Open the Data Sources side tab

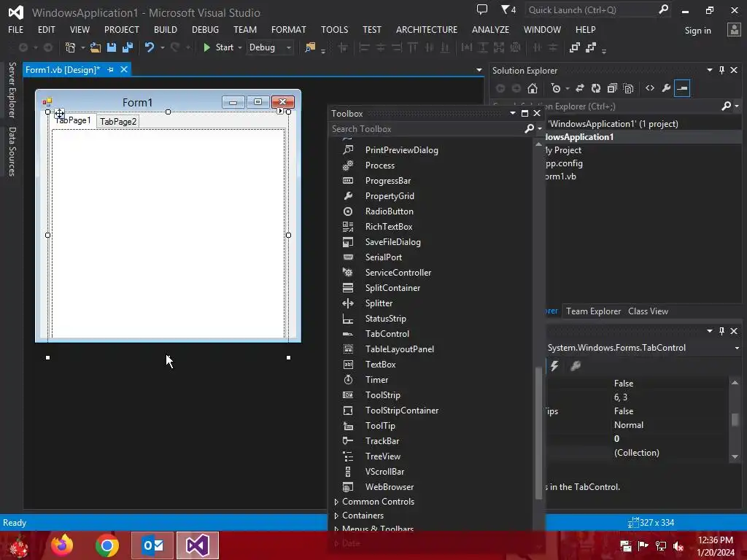click(x=12, y=152)
